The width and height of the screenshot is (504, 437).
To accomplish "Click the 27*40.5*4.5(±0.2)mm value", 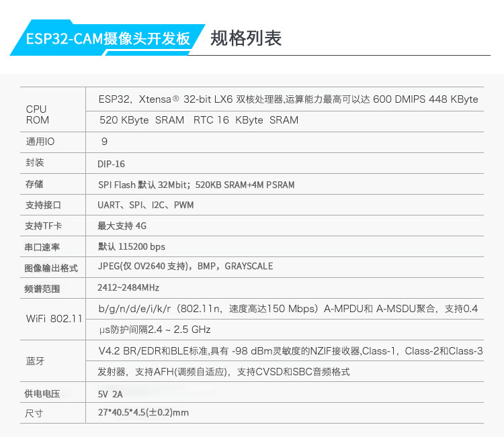I will click(143, 412).
